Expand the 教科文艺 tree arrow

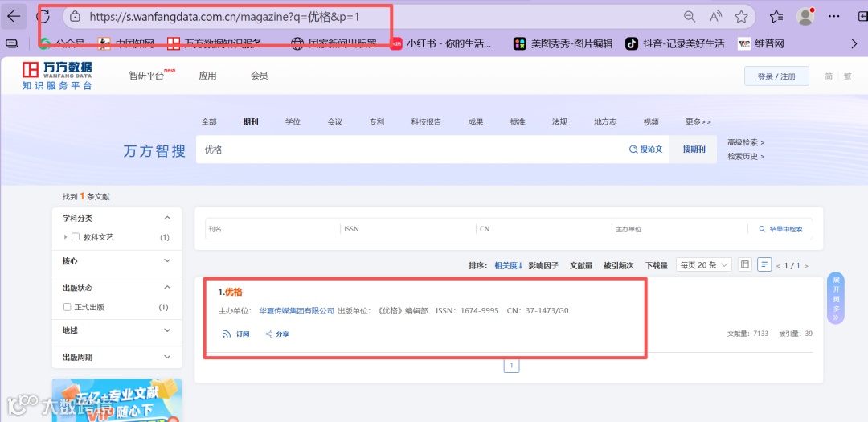tap(66, 237)
